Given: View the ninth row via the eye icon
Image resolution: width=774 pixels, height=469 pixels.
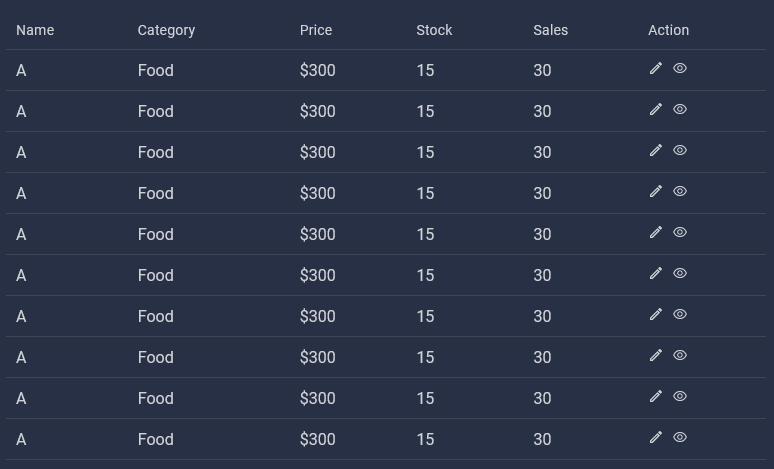Looking at the screenshot, I should coord(680,396).
